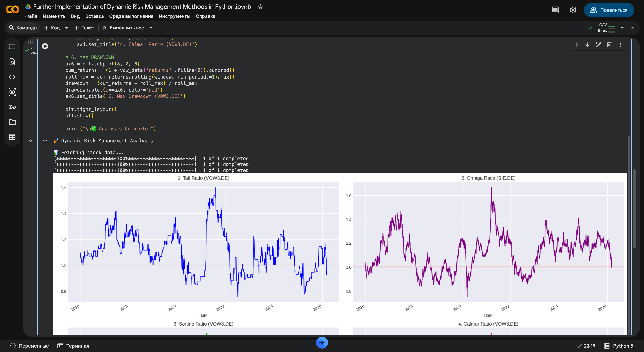Delete the cell using trash icon
Screen dimensions: 644x352
[x=609, y=45]
